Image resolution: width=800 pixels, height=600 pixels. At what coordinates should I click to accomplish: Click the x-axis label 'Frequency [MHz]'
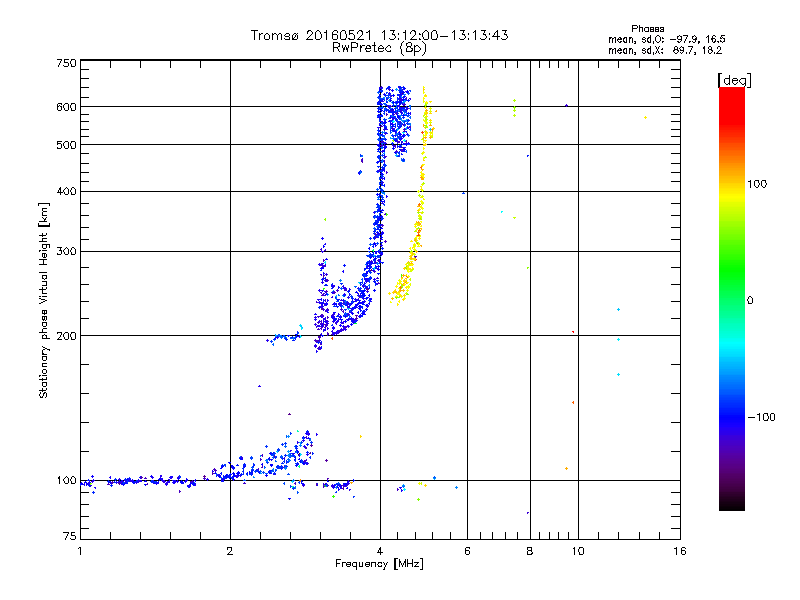coord(379,564)
